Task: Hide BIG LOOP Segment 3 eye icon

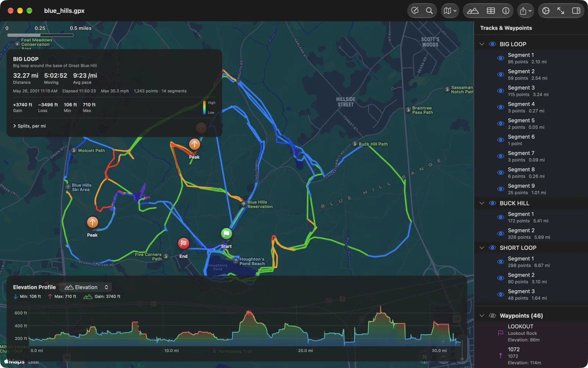Action: point(501,91)
